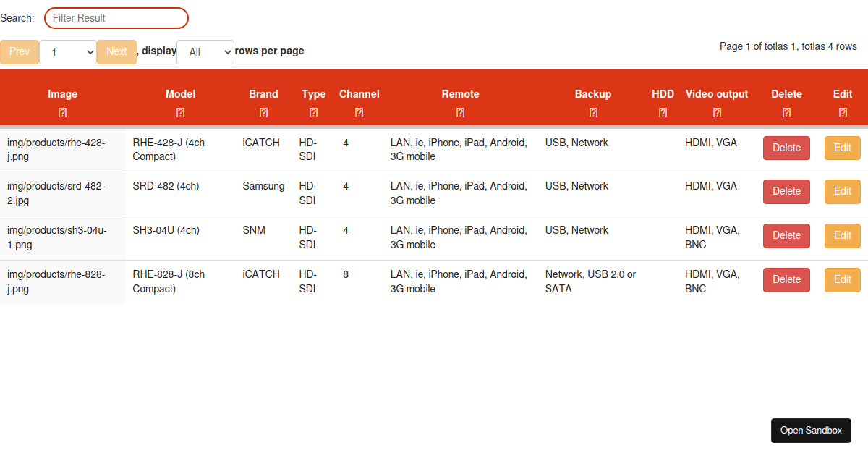The width and height of the screenshot is (868, 456).
Task: Click sort icon beneath Brand header
Action: (x=264, y=113)
